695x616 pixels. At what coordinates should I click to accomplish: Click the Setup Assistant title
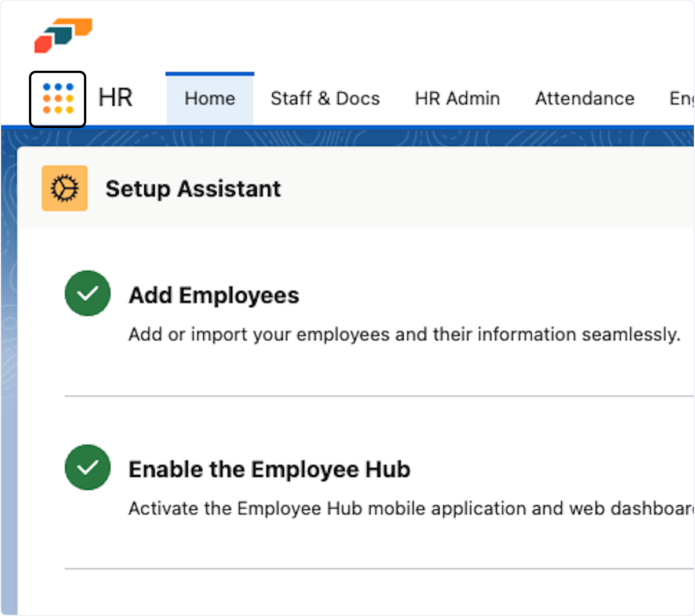point(193,189)
